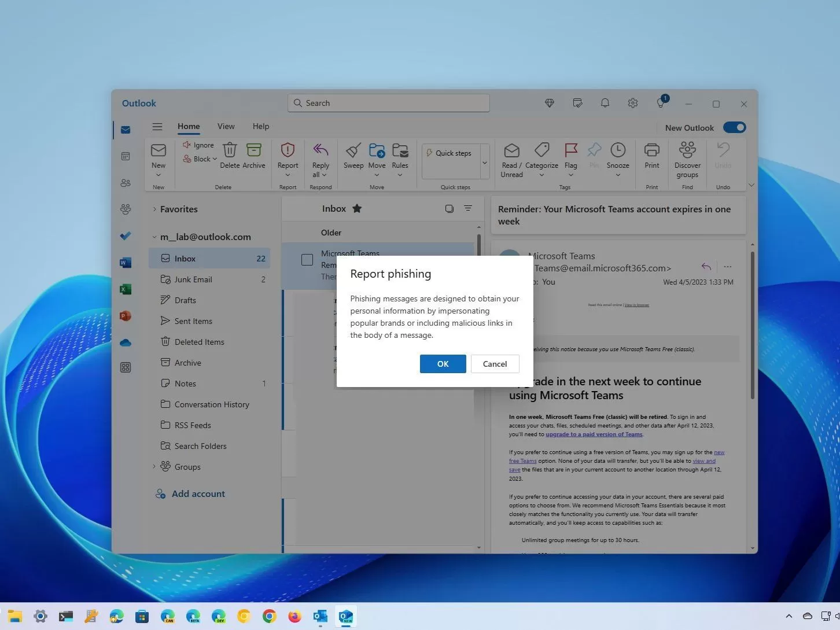Expand the ribbon options chevron
The width and height of the screenshot is (840, 630).
click(x=751, y=185)
